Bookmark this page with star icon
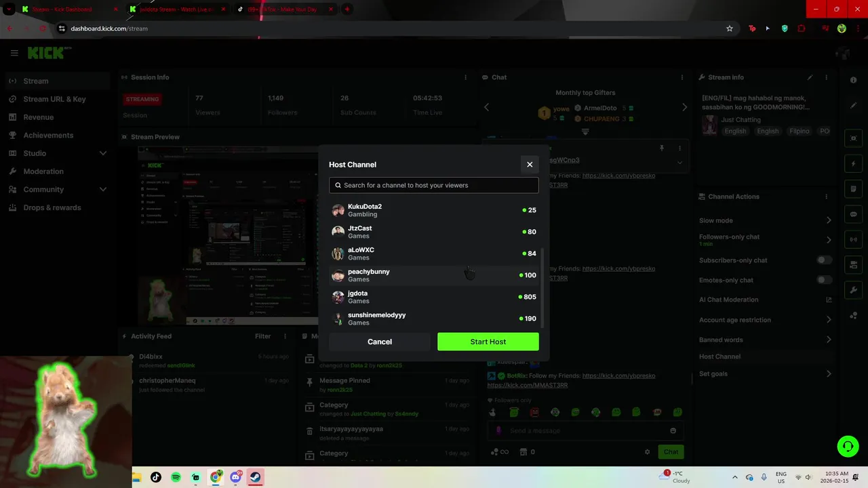This screenshot has height=488, width=868. [730, 28]
